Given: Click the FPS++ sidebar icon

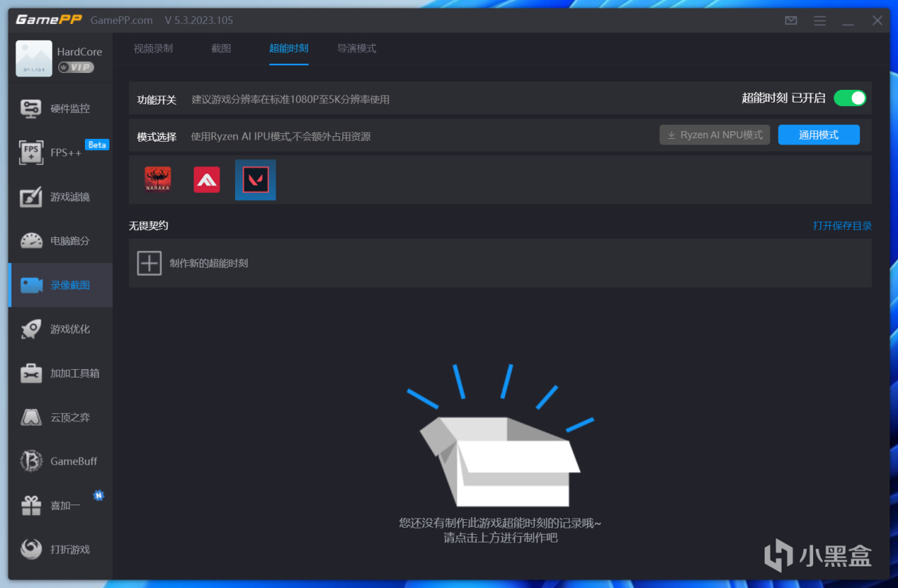Looking at the screenshot, I should click(x=31, y=152).
